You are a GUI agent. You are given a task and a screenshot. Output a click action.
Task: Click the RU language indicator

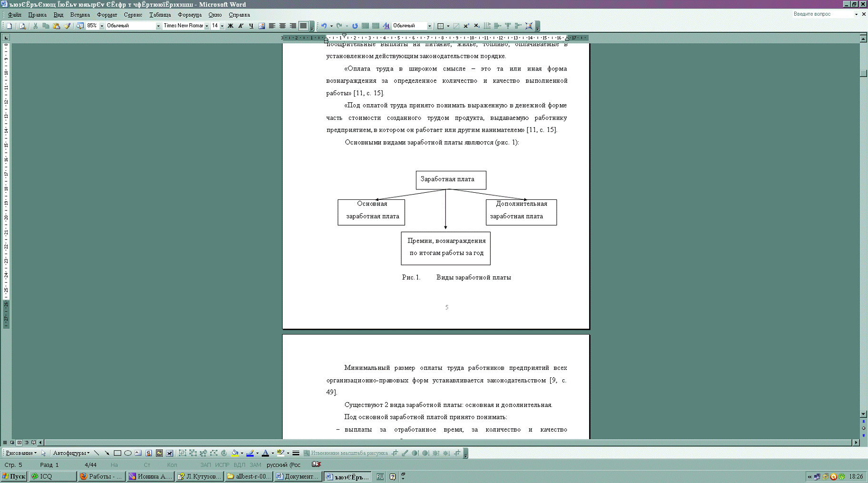tap(380, 476)
